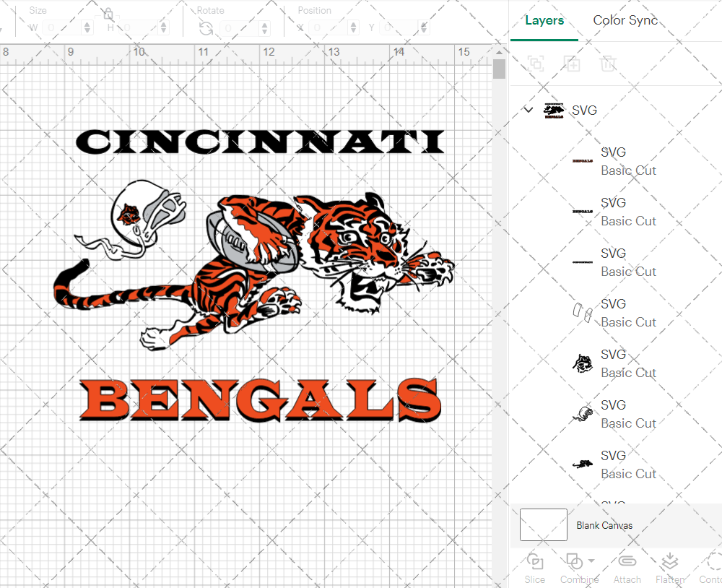Open the Color Sync tab
This screenshot has width=722, height=588.
tap(625, 20)
